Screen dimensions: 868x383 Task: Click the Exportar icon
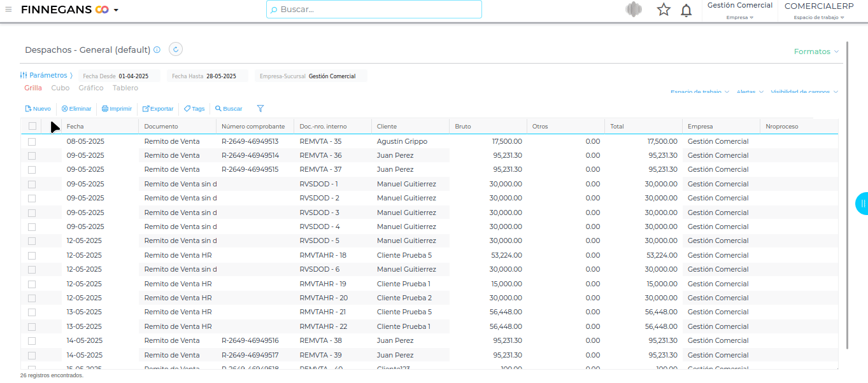click(x=146, y=109)
